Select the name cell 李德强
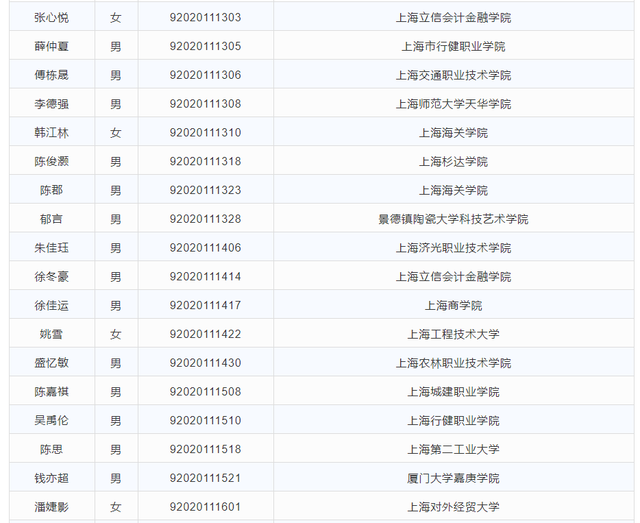This screenshot has width=640, height=523. pos(51,104)
